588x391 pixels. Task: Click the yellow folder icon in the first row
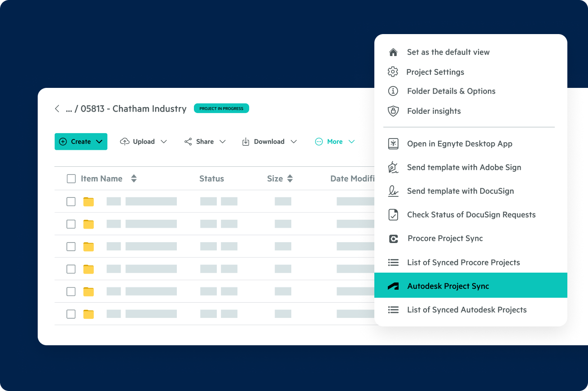click(88, 201)
